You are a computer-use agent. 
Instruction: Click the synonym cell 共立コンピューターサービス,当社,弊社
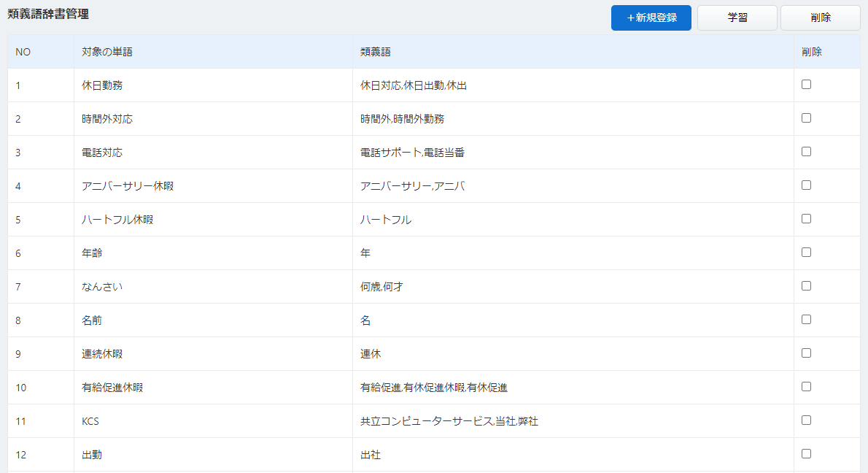coord(449,421)
